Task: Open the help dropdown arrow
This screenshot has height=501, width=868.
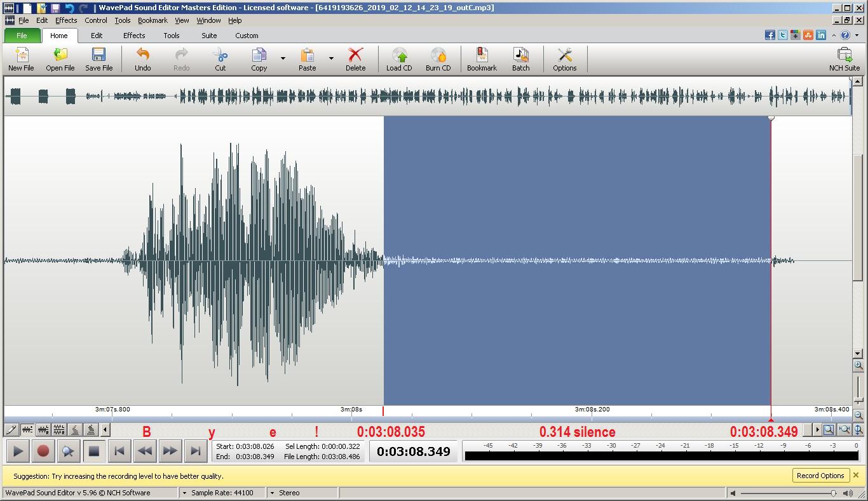Action: click(x=857, y=36)
